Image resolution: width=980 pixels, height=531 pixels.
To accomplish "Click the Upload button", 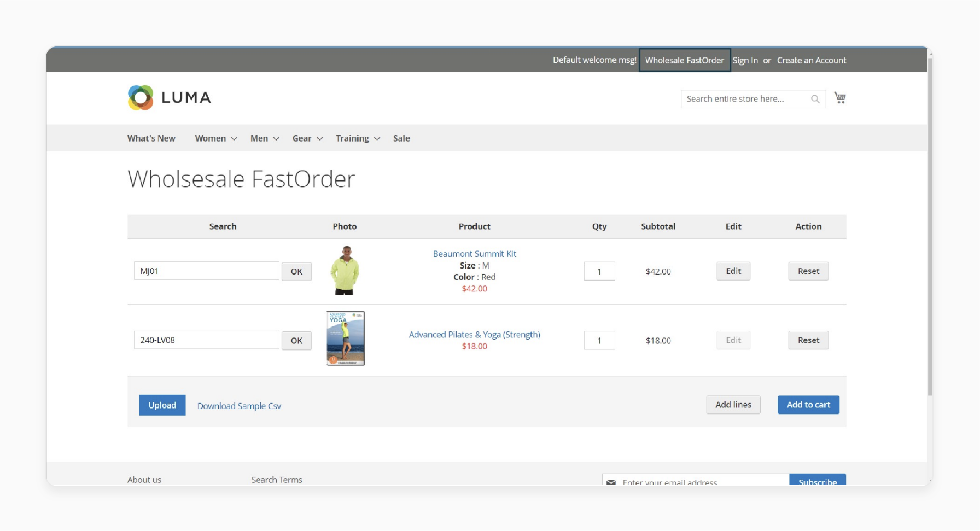I will pyautogui.click(x=162, y=405).
